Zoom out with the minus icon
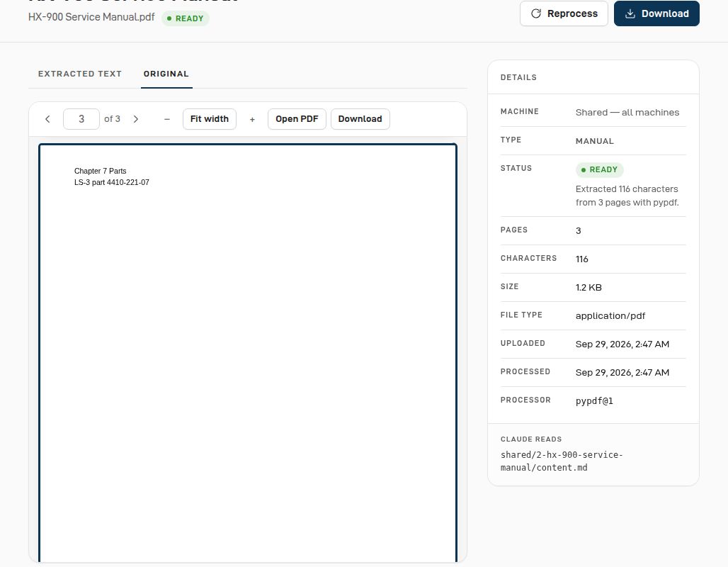Viewport: 728px width, 567px height. pyautogui.click(x=167, y=119)
